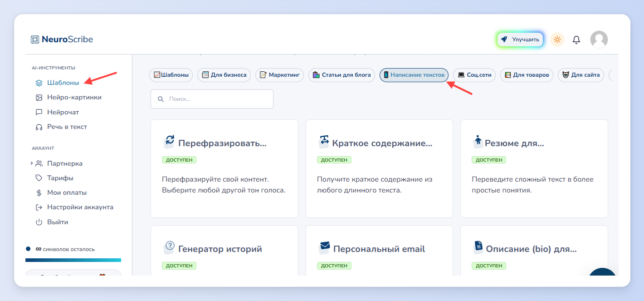This screenshot has width=644, height=301.
Task: Click the layers icon beside Шаблоны
Action: [39, 83]
